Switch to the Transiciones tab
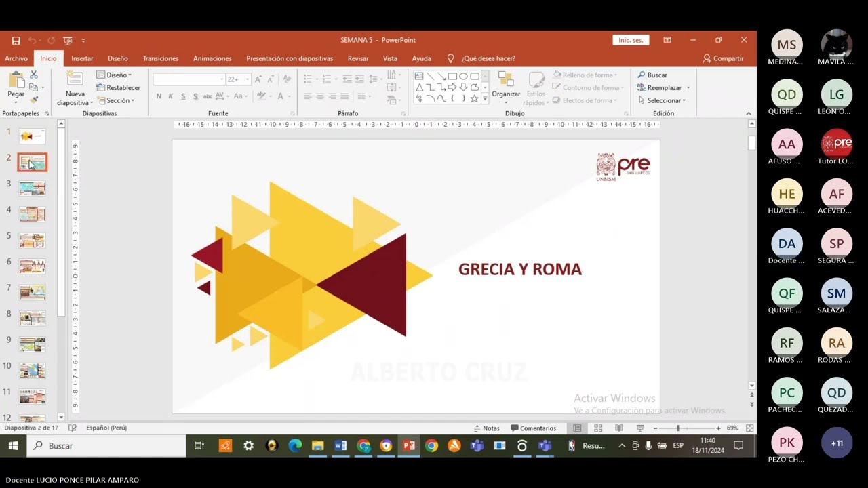This screenshot has height=488, width=868. coord(161,58)
